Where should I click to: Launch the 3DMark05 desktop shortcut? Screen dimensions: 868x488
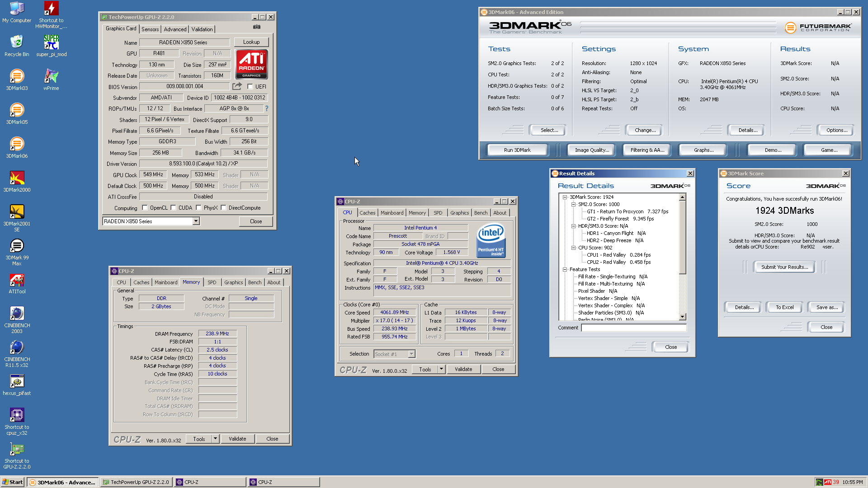pyautogui.click(x=17, y=113)
